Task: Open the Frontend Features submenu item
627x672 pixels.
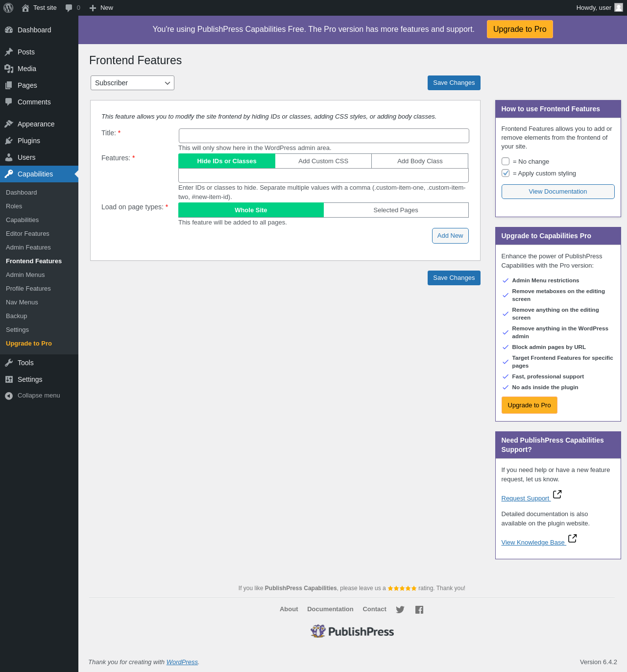Action: point(34,261)
